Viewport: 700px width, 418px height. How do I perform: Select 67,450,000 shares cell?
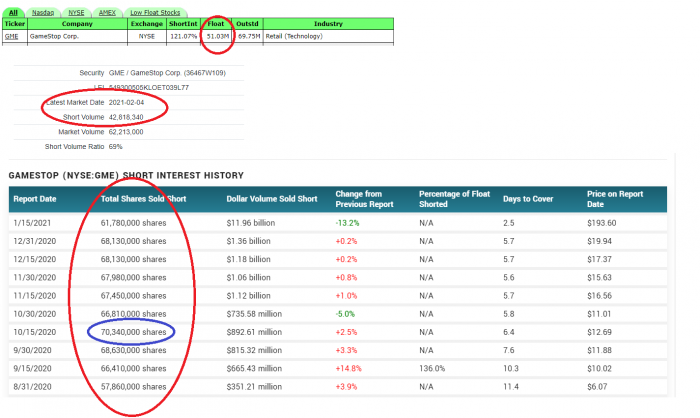133,296
